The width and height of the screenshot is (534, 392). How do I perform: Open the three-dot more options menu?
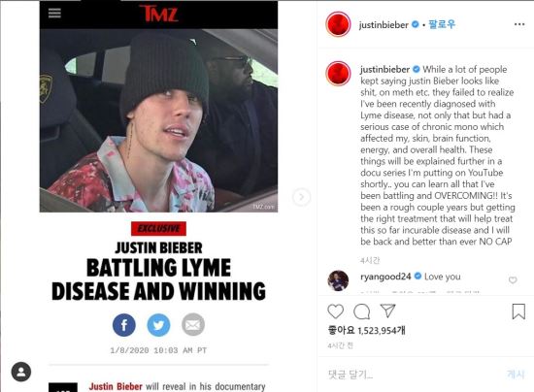point(519,24)
